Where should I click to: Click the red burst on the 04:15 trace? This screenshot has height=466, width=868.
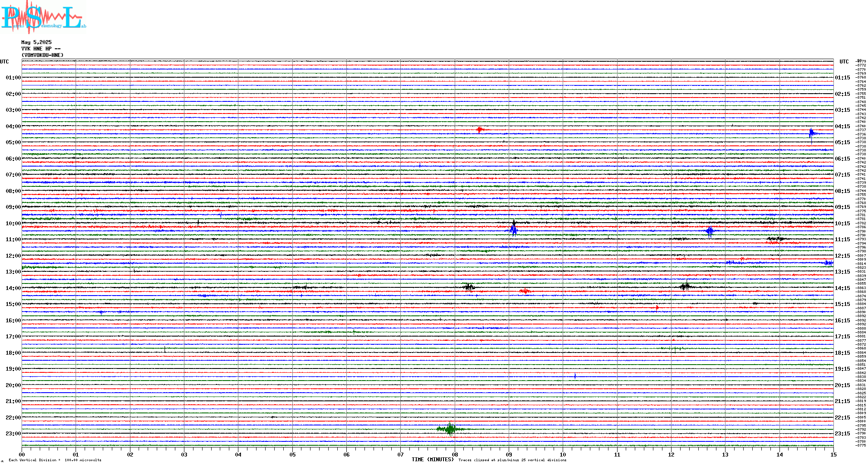(x=480, y=130)
